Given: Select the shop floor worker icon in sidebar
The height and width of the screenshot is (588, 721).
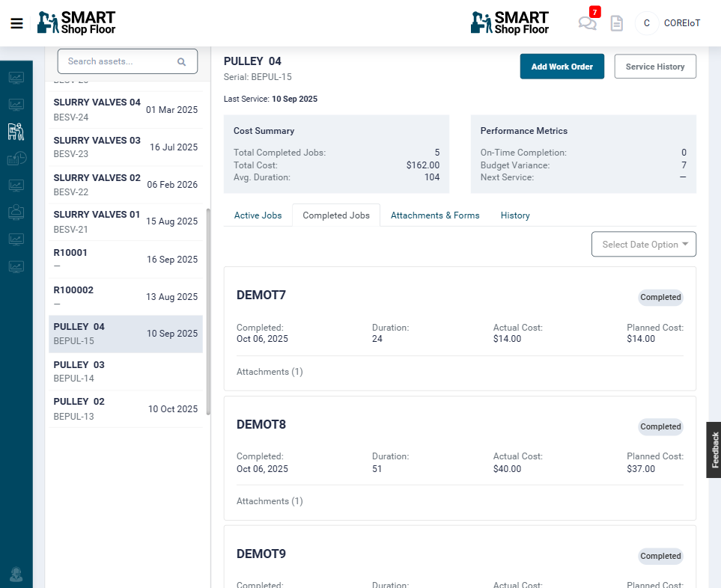Looking at the screenshot, I should (x=16, y=132).
